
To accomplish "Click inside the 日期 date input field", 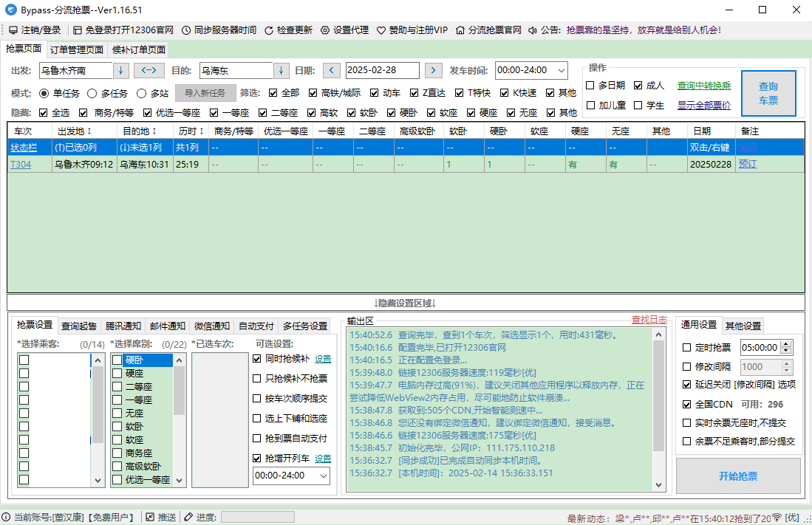I will 381,70.
